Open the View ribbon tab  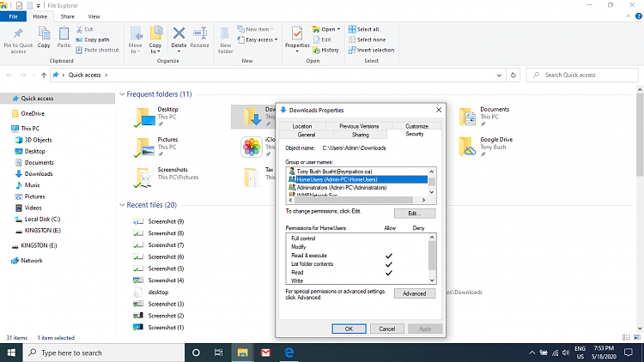[94, 16]
